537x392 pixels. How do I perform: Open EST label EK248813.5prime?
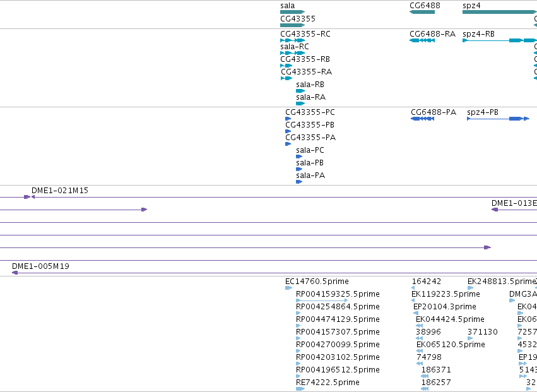click(x=502, y=282)
